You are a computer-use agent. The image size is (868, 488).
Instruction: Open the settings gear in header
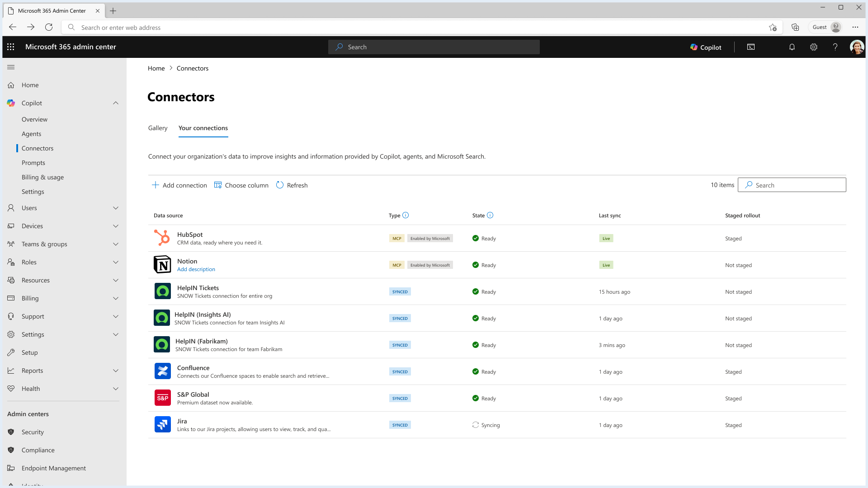click(813, 47)
